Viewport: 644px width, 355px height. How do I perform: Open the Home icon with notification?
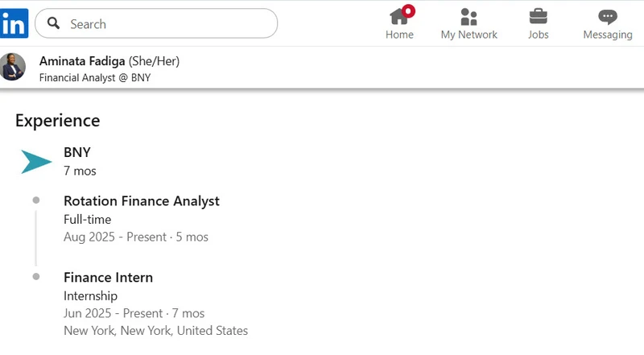398,17
